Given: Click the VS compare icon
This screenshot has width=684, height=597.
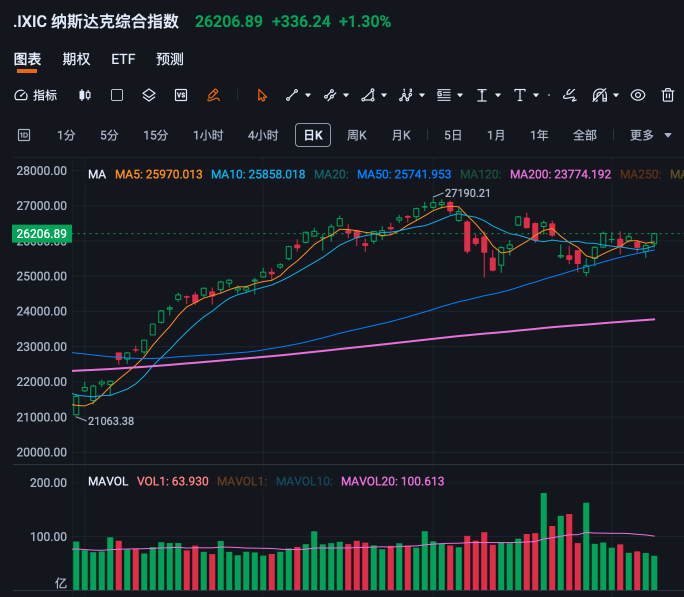Looking at the screenshot, I should pyautogui.click(x=181, y=95).
